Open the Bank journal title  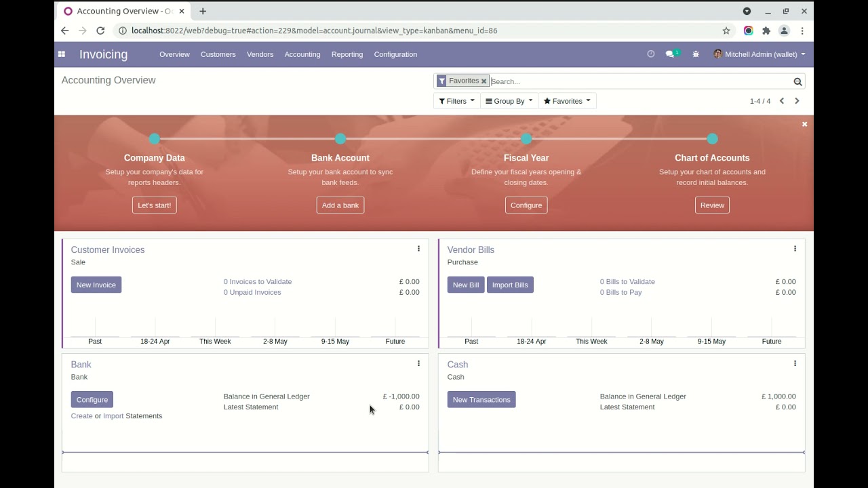coord(81,364)
